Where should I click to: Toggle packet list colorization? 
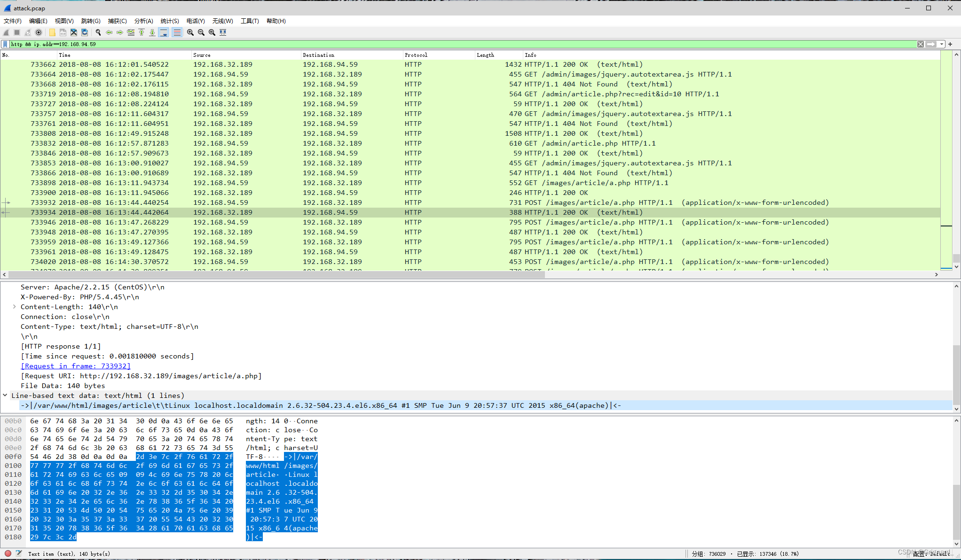pos(177,32)
